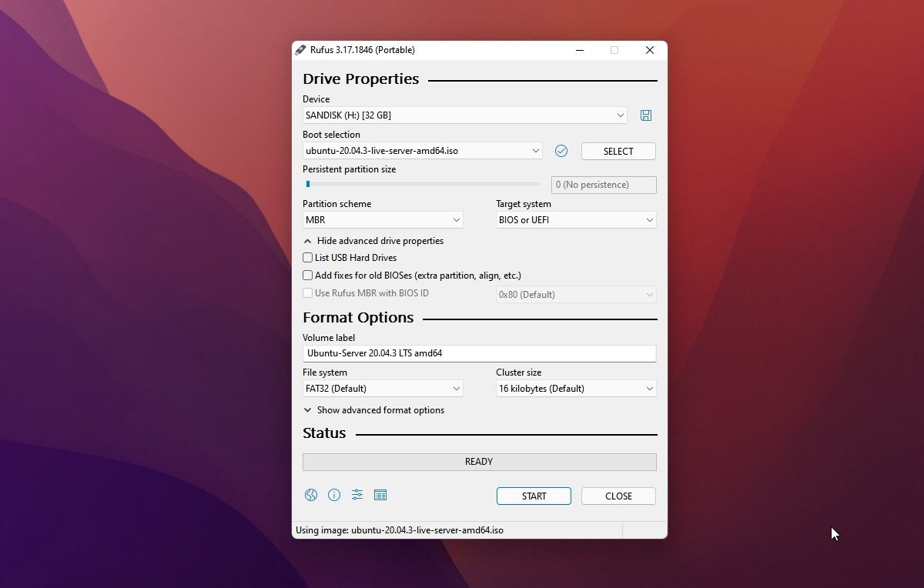Screen dimensions: 924x588
Task: Adjust the Persistent partition size slider
Action: coord(308,184)
